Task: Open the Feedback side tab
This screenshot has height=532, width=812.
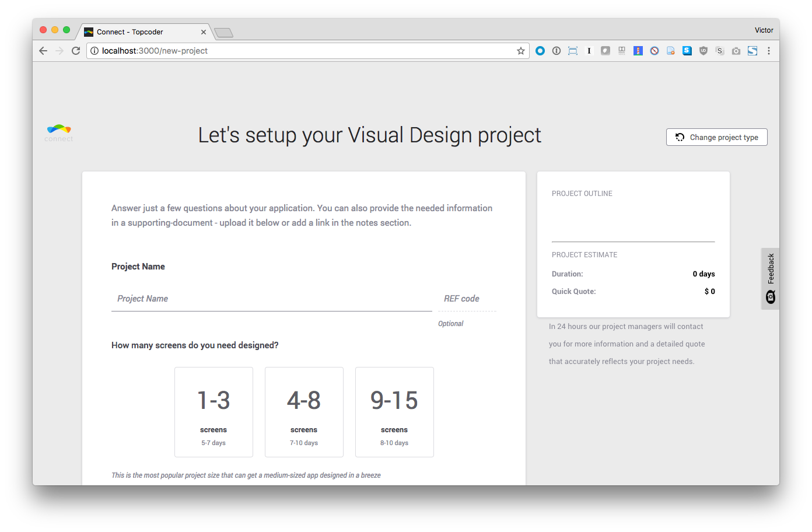Action: [771, 279]
